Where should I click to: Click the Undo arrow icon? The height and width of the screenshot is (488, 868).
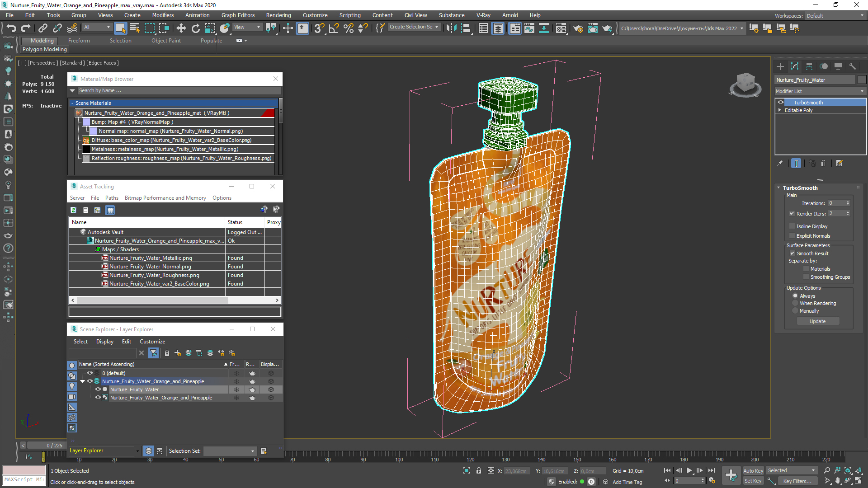click(11, 28)
